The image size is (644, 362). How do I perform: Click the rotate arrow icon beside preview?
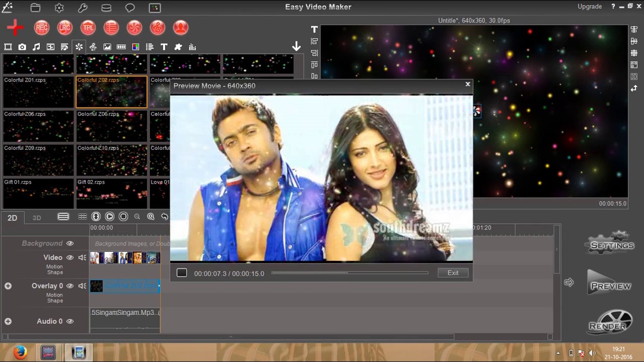tap(634, 88)
